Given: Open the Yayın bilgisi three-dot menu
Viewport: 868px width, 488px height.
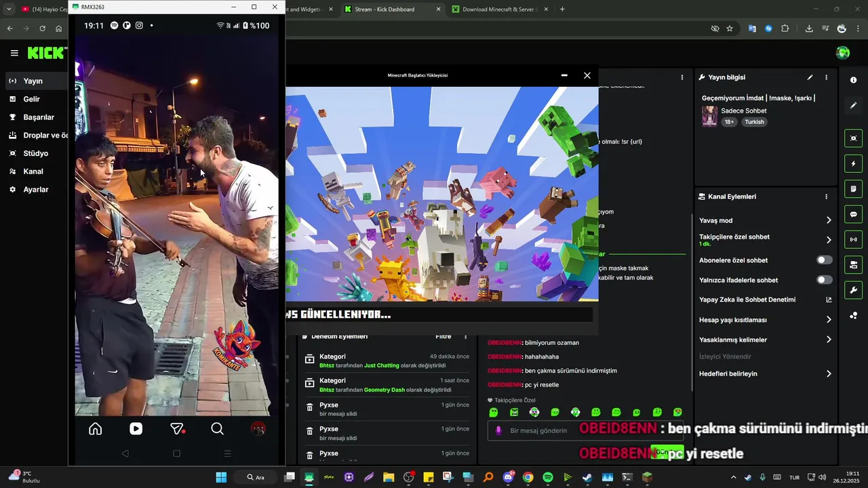Looking at the screenshot, I should tap(826, 77).
